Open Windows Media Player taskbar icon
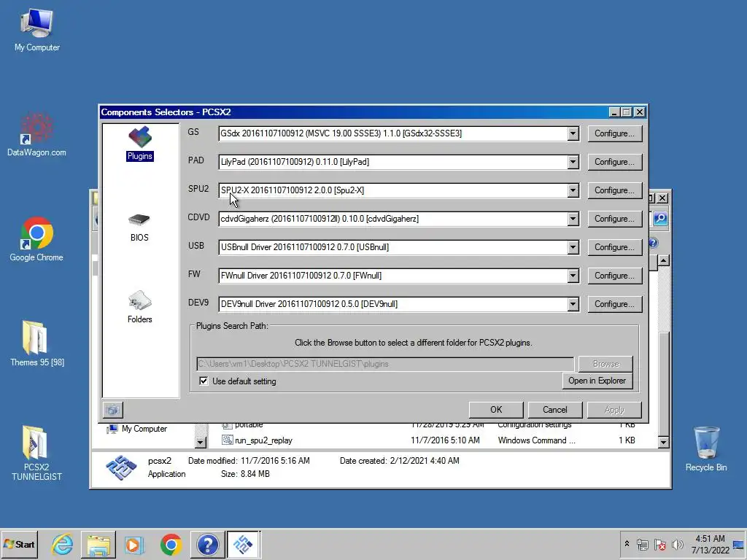This screenshot has height=560, width=747. pyautogui.click(x=134, y=544)
